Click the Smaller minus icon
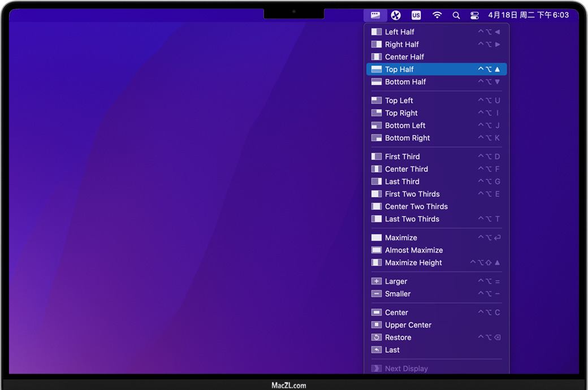Image resolution: width=588 pixels, height=390 pixels. pos(377,294)
